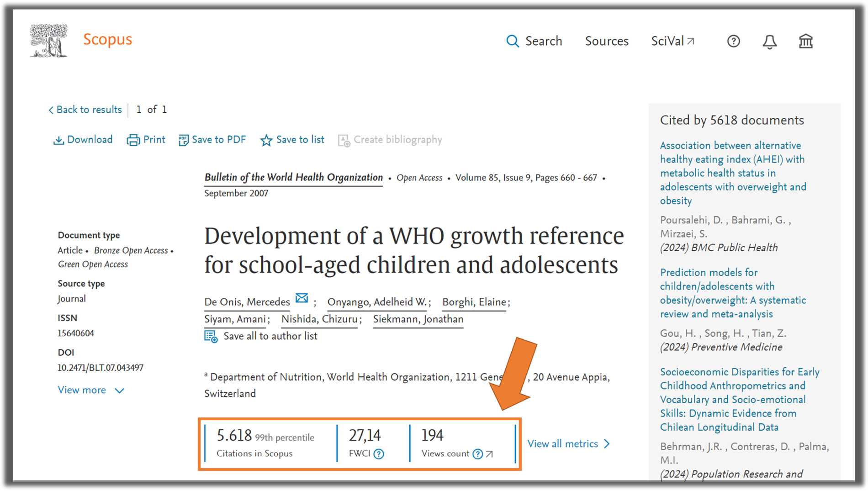Click the 194 views count value
The image size is (868, 491).
coord(432,436)
